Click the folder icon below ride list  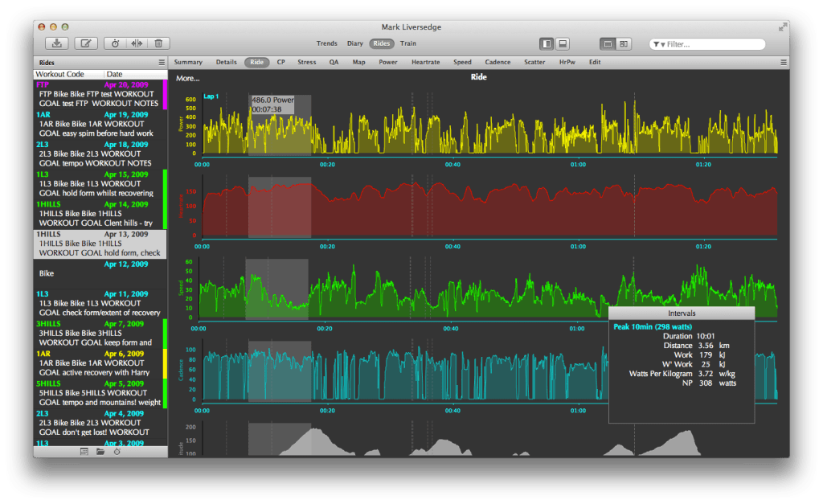(x=100, y=452)
